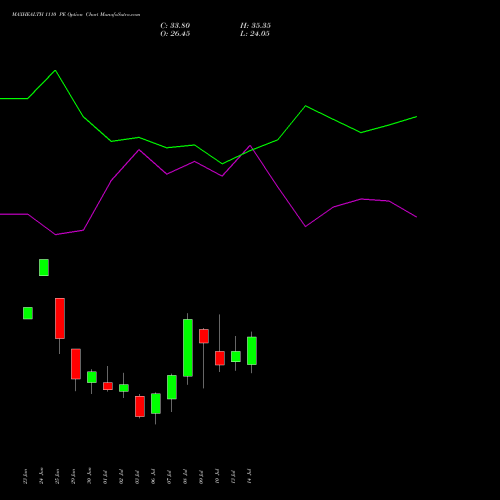Click the purple indicator line lowest trough
Screen dimensions: 500x500
[x=56, y=235]
